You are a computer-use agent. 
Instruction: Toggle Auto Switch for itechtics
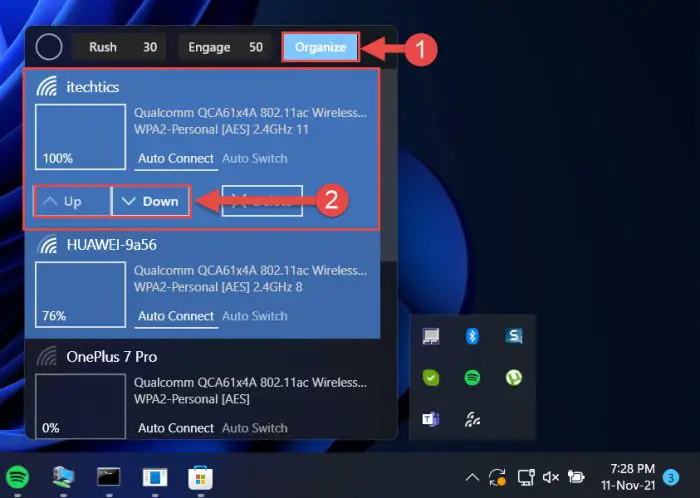(x=254, y=158)
